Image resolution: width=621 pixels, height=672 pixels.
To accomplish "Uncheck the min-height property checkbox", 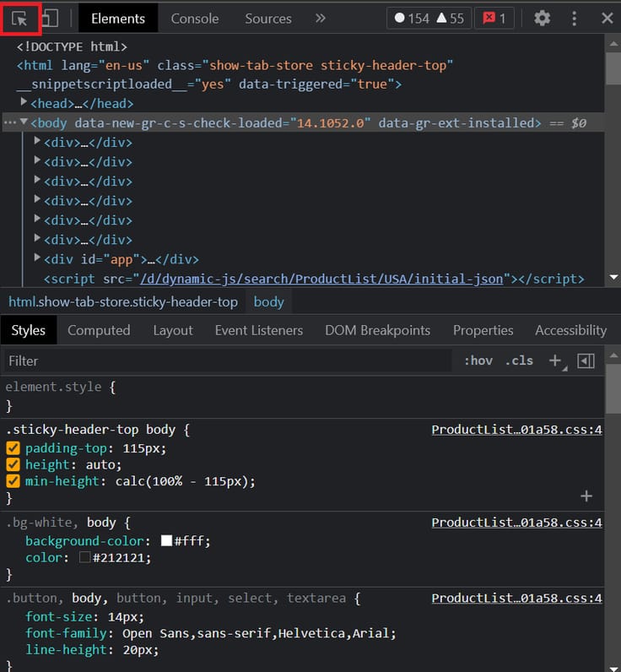I will [x=13, y=481].
